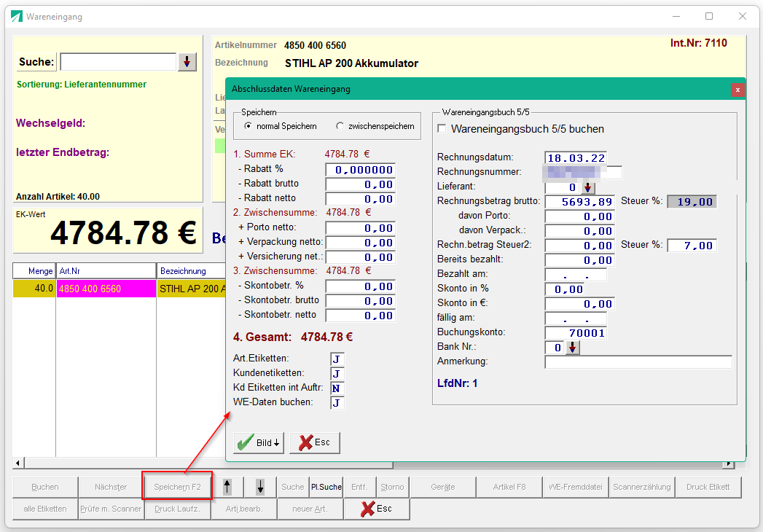The height and width of the screenshot is (532, 763).
Task: Click the Art.Nr column header
Action: [106, 271]
